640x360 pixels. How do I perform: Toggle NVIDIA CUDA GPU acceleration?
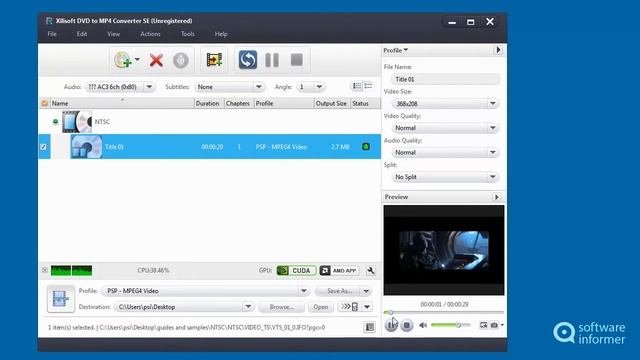click(296, 271)
